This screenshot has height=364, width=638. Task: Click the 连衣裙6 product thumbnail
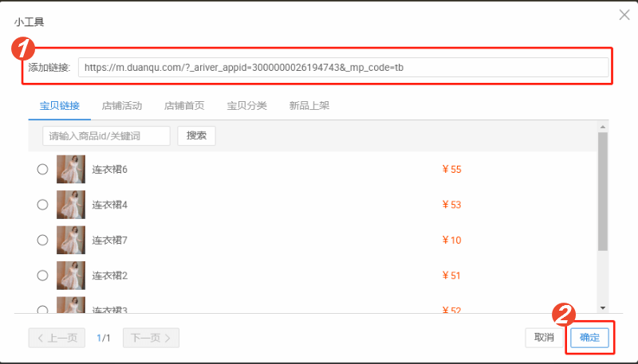[71, 170]
